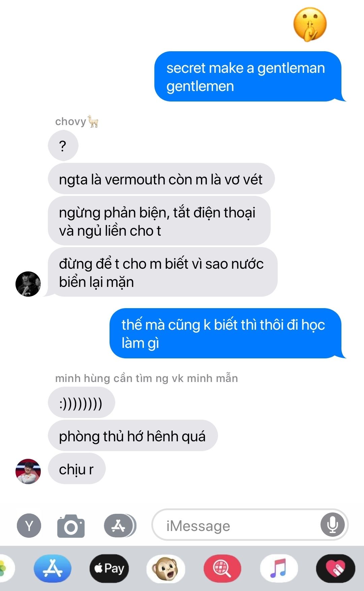Tap the shushing face emoji message
The height and width of the screenshot is (591, 364).
point(310,25)
